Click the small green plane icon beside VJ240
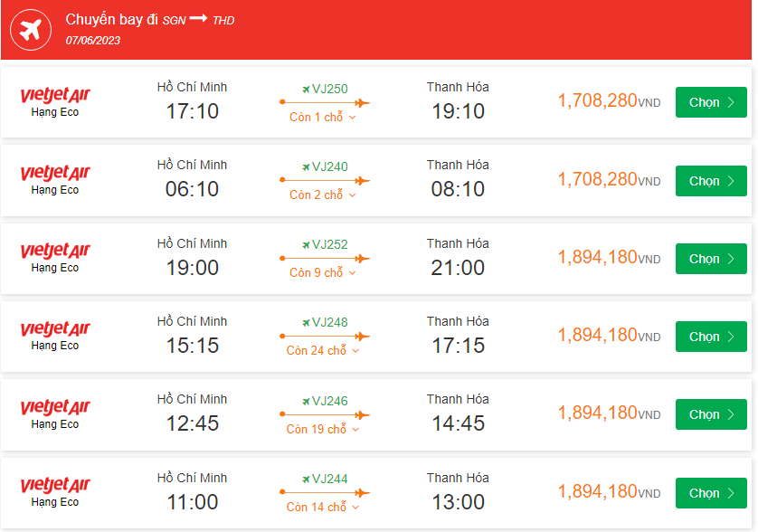758x532 pixels. point(306,167)
